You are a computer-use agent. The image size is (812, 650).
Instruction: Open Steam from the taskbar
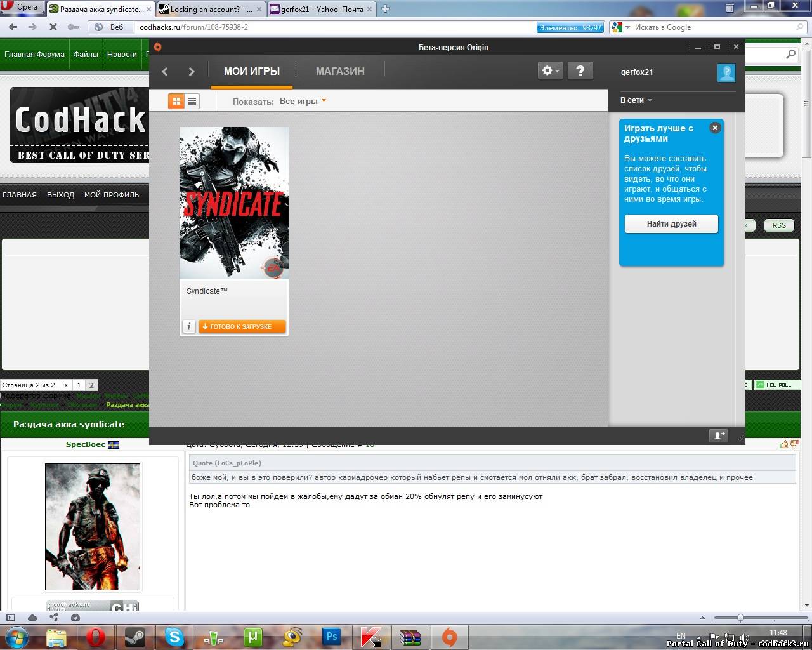(x=134, y=637)
